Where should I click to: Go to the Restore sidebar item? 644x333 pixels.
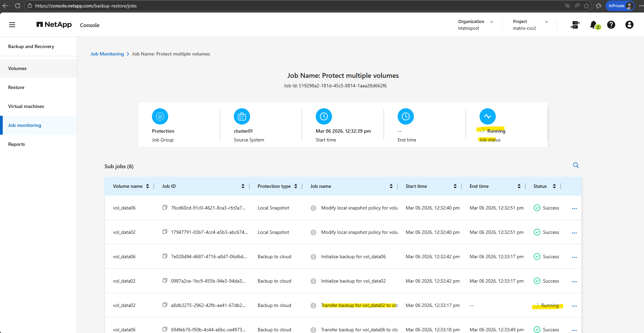click(16, 87)
